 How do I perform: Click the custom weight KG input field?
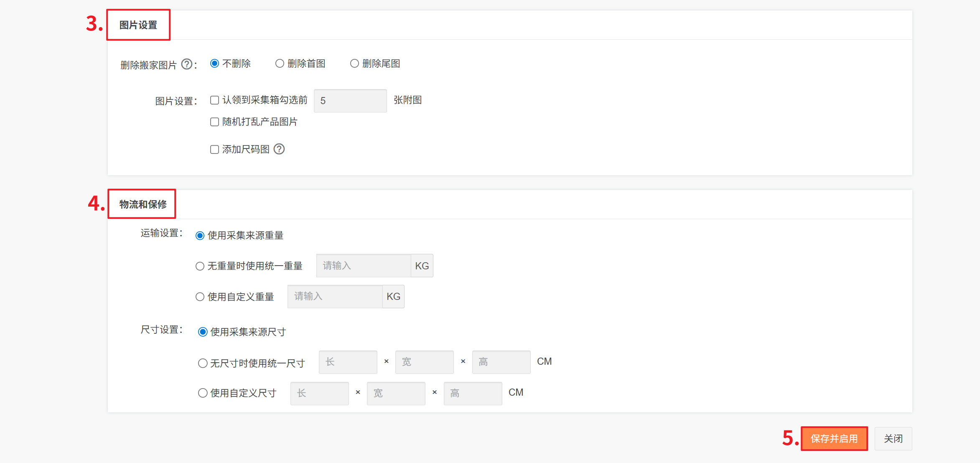point(335,297)
